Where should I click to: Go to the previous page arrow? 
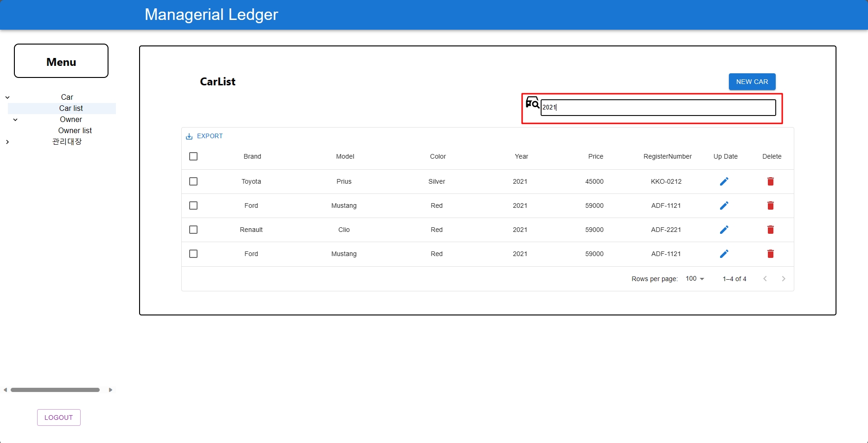[x=765, y=279]
